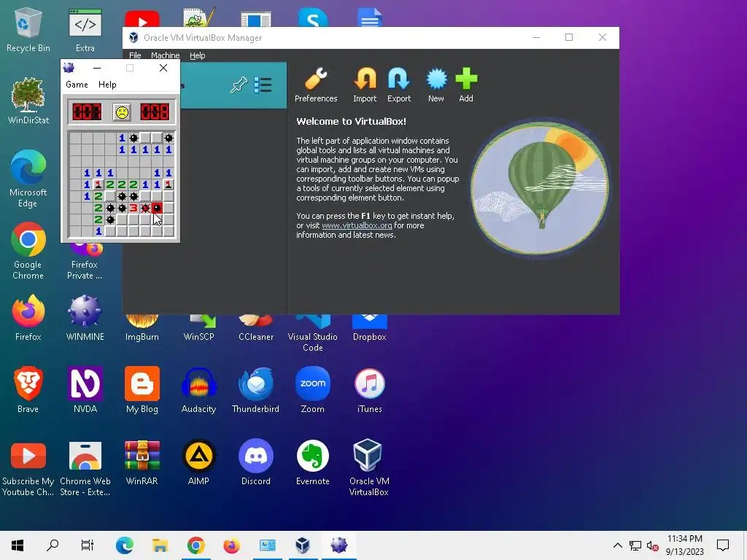Select the Zoom desktop icon
The width and height of the screenshot is (747, 560).
click(x=312, y=390)
